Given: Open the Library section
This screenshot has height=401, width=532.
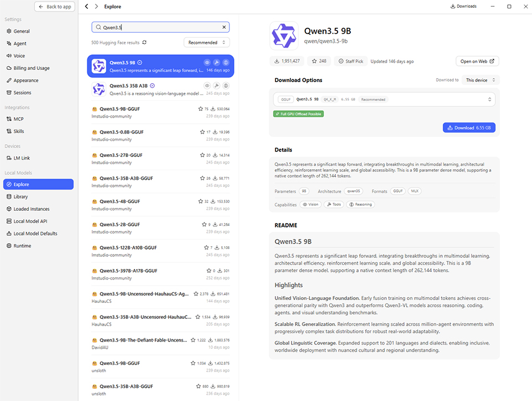Looking at the screenshot, I should click(38, 196).
